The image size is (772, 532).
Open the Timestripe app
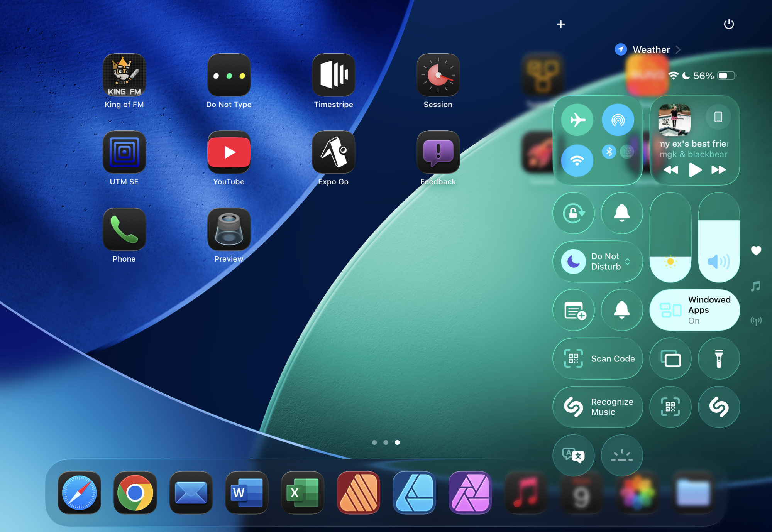coord(334,75)
